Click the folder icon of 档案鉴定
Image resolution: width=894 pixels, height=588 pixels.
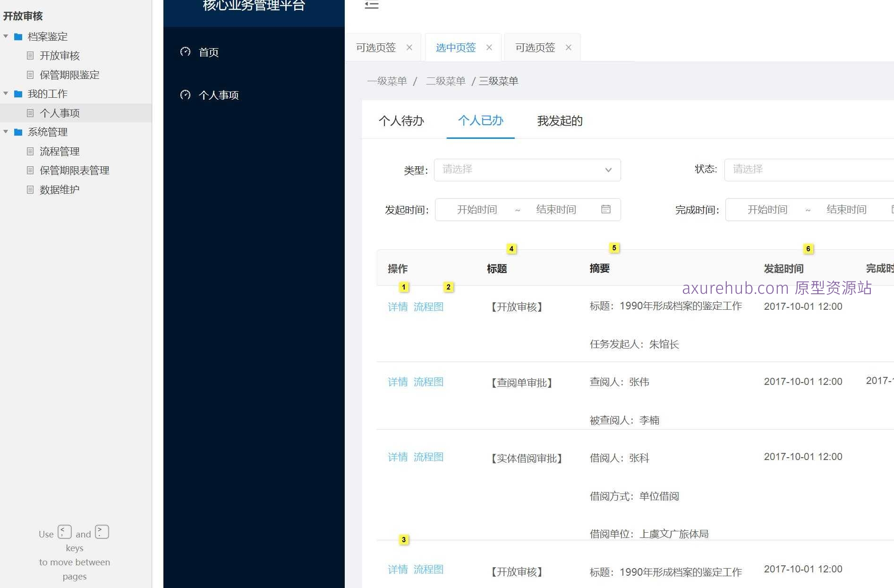pyautogui.click(x=18, y=36)
